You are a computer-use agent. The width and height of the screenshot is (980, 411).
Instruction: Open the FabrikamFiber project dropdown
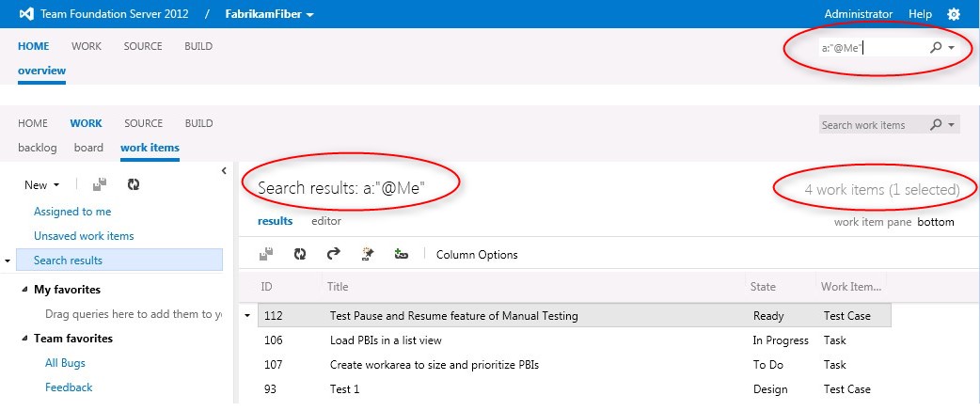269,14
